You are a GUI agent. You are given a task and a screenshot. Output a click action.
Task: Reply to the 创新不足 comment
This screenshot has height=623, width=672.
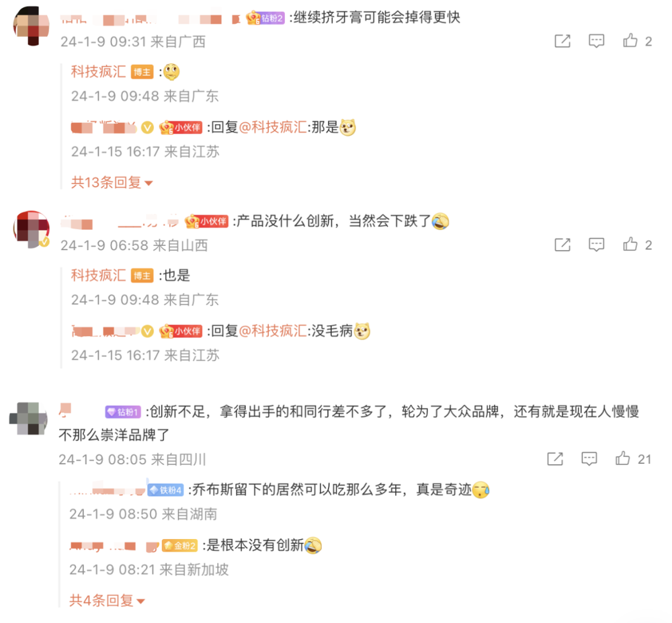tap(589, 459)
